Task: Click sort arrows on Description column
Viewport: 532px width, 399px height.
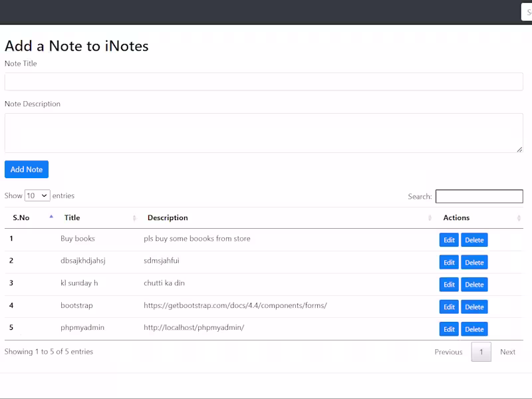Action: (430, 218)
